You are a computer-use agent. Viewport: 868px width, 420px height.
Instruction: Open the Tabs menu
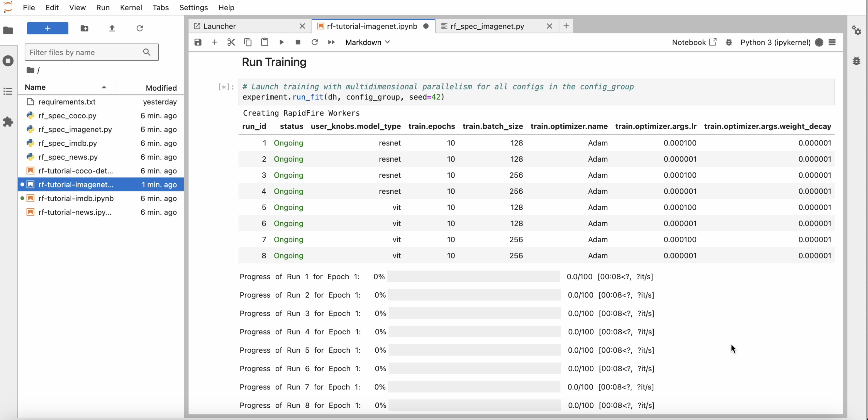(160, 7)
